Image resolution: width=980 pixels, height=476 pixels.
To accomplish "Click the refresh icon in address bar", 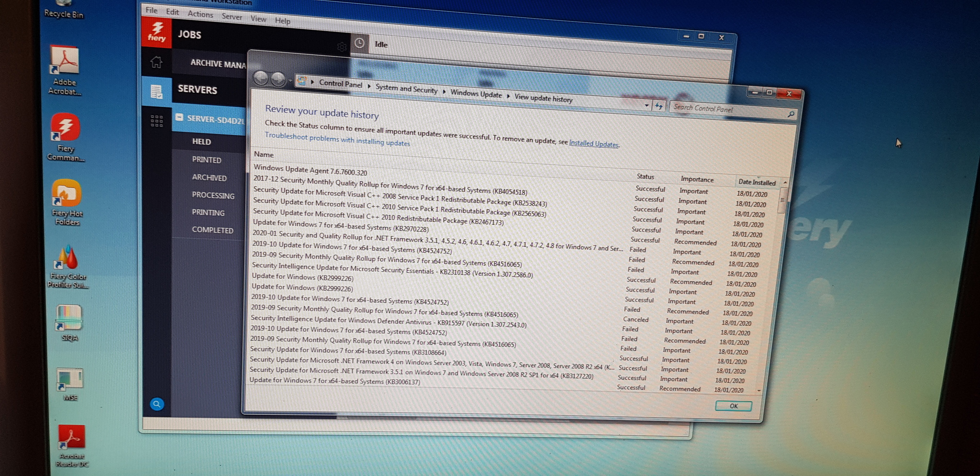I will (659, 106).
